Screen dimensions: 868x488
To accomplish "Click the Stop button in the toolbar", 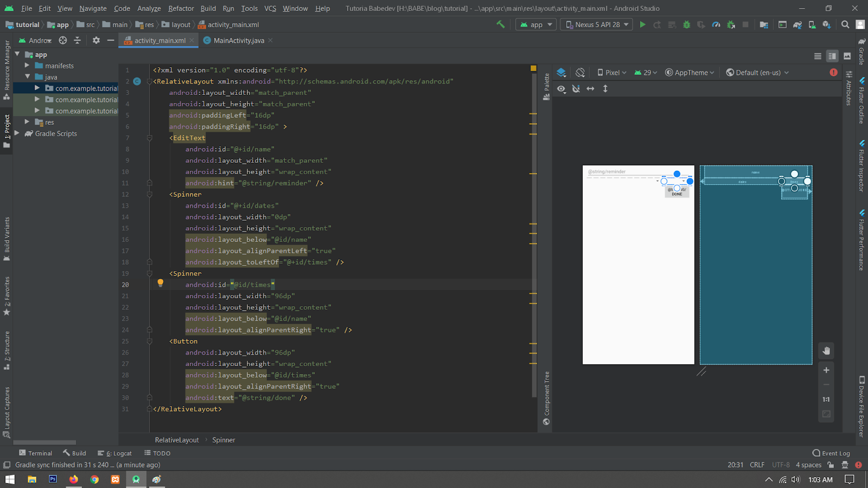I will click(x=745, y=24).
